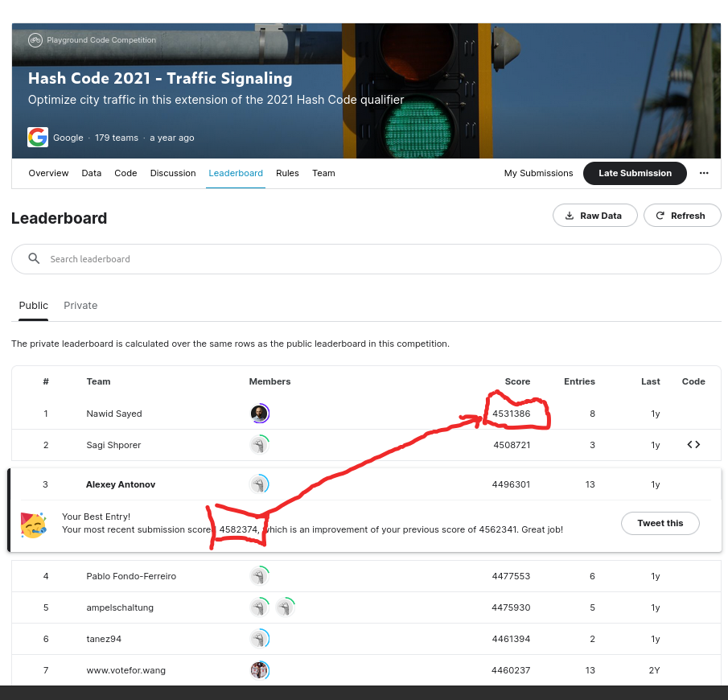728x700 pixels.
Task: Focus the Search leaderboard field
Action: pos(366,259)
